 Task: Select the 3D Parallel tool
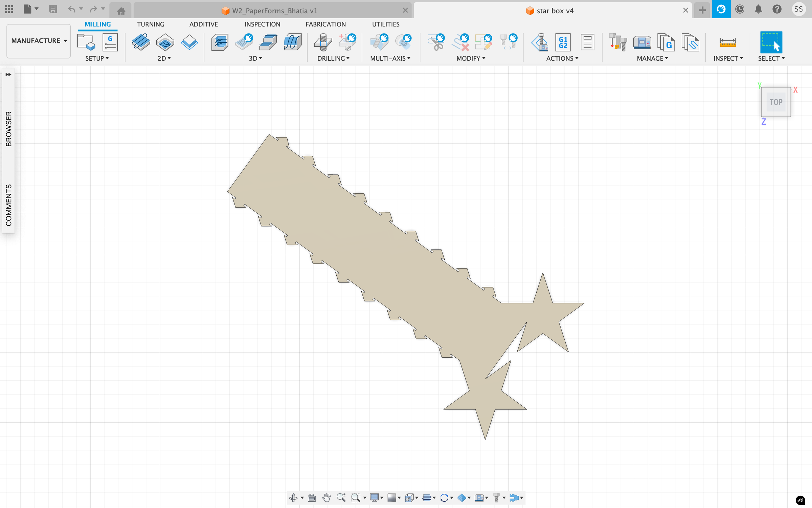click(x=293, y=42)
